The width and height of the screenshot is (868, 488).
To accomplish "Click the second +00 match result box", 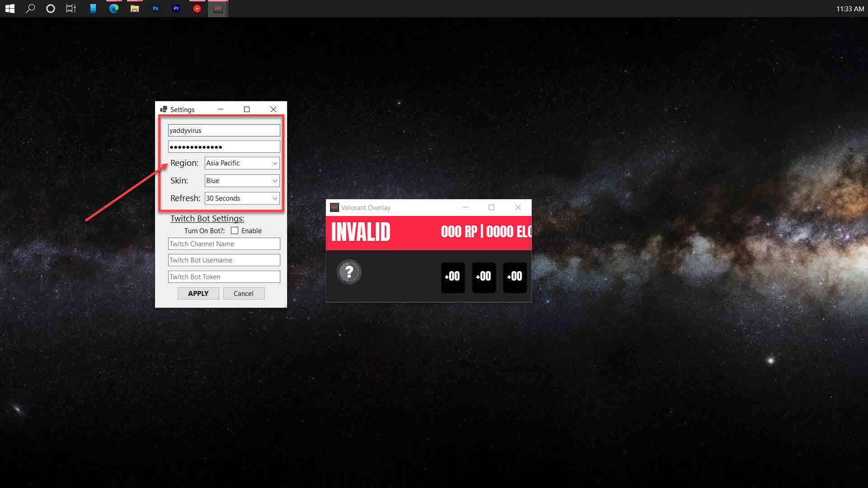I will pyautogui.click(x=484, y=277).
